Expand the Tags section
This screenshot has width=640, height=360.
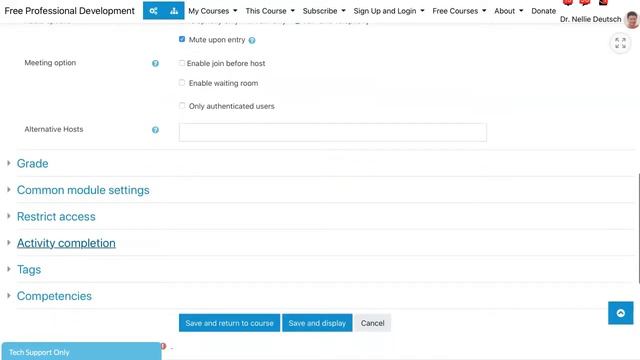[x=29, y=270]
